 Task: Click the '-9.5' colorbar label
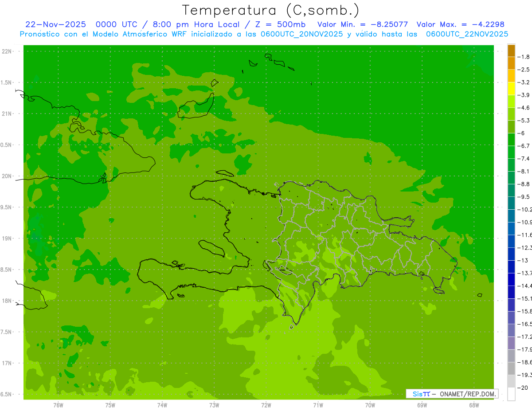[x=524, y=197]
